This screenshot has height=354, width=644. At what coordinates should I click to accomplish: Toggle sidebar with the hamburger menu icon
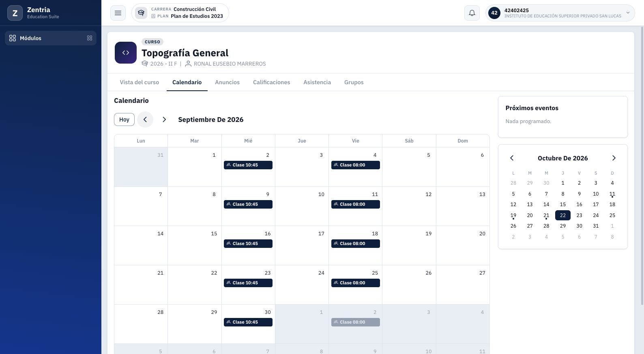(x=118, y=13)
